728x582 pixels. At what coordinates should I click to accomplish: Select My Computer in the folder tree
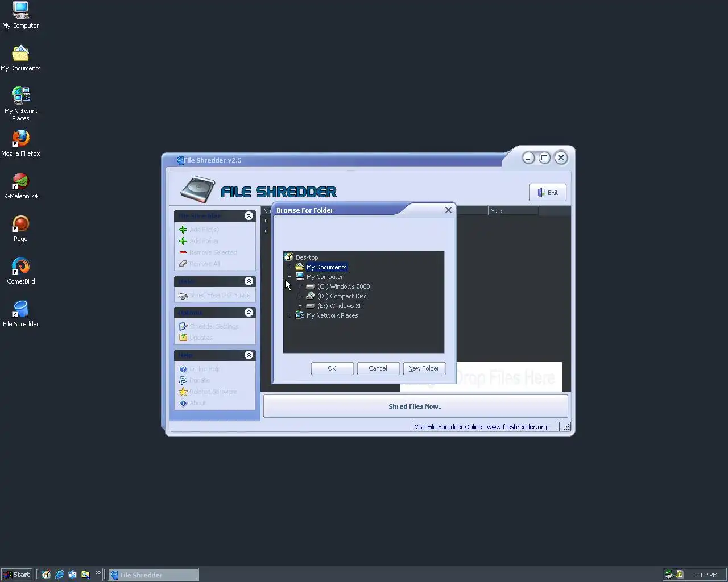click(x=325, y=277)
